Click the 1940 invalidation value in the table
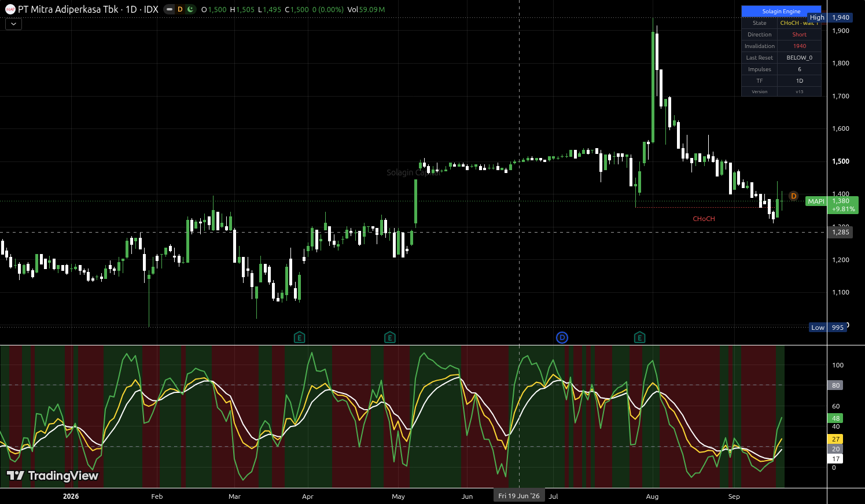This screenshot has height=504, width=865. (x=799, y=46)
